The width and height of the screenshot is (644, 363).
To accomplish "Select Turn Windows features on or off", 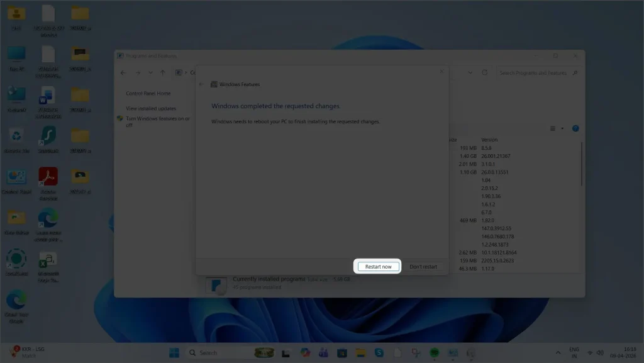I will click(157, 120).
